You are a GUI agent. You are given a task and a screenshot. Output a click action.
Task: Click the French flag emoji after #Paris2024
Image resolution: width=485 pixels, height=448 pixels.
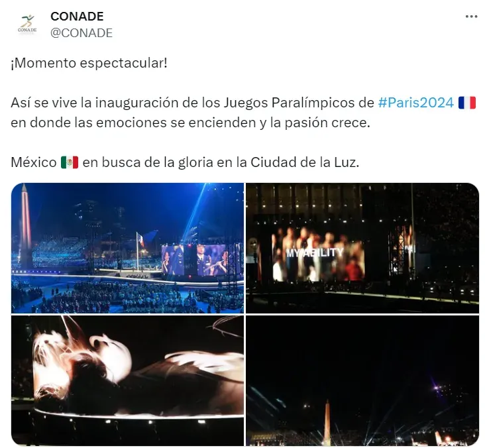[466, 103]
